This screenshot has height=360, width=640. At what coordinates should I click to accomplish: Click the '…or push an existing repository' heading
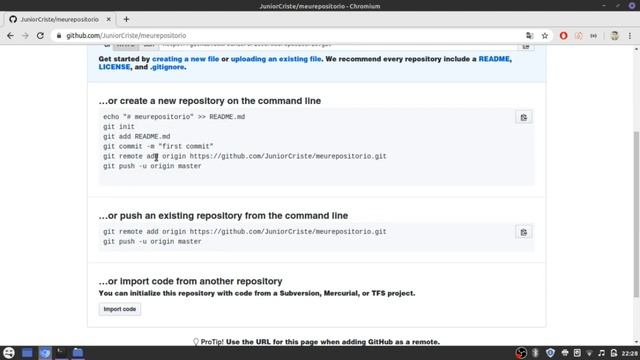pyautogui.click(x=223, y=216)
